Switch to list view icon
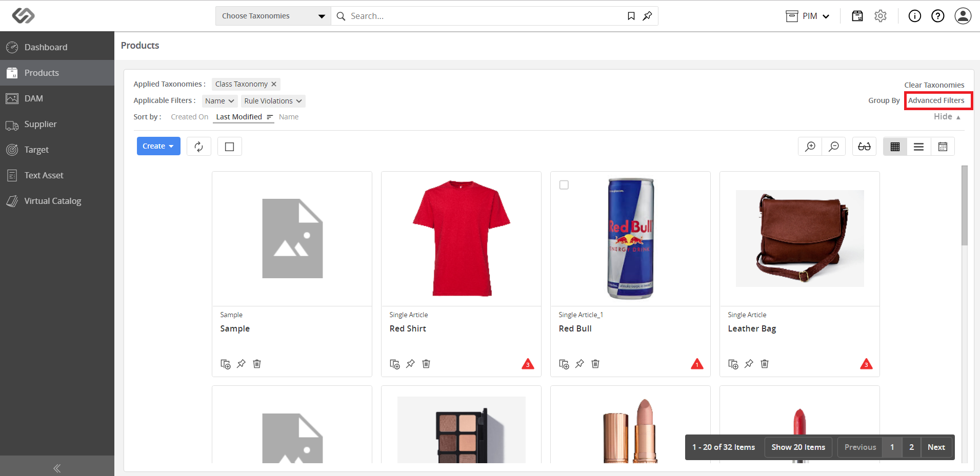Image resolution: width=980 pixels, height=476 pixels. [x=919, y=147]
